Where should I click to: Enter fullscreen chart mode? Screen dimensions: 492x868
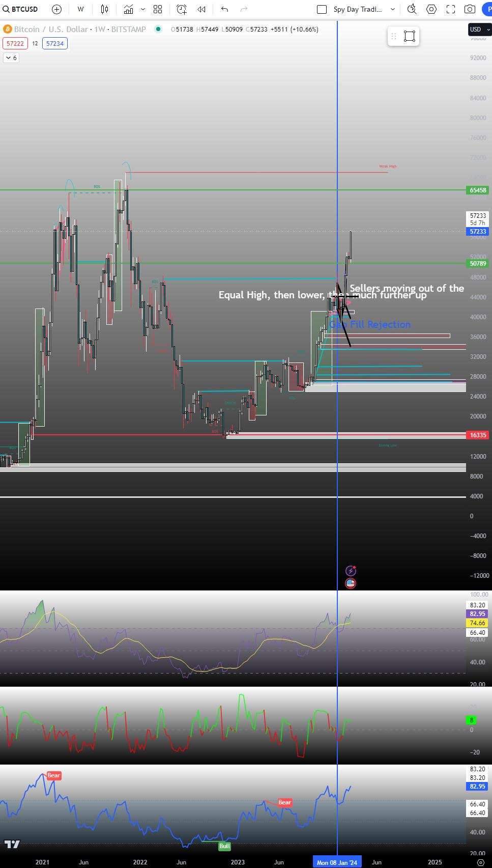click(x=451, y=9)
